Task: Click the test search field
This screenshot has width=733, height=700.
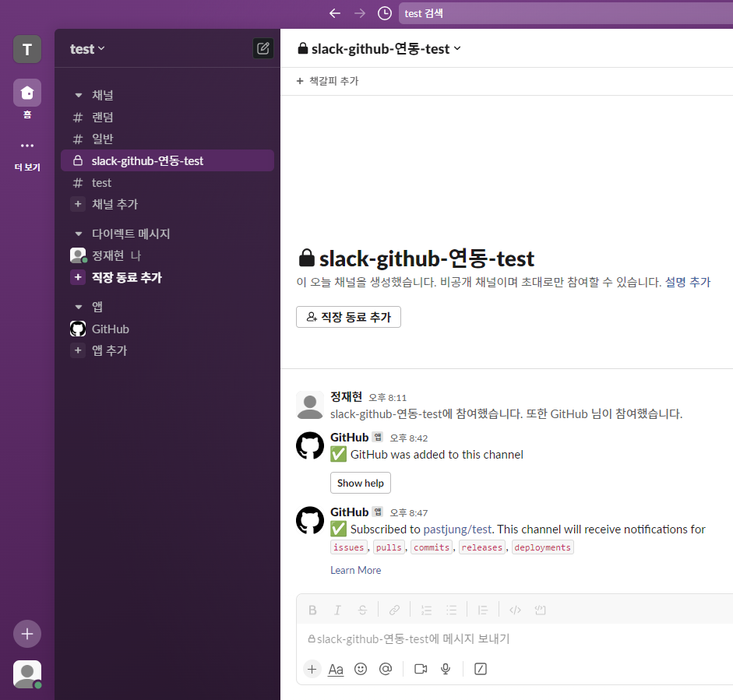Action: pyautogui.click(x=566, y=13)
